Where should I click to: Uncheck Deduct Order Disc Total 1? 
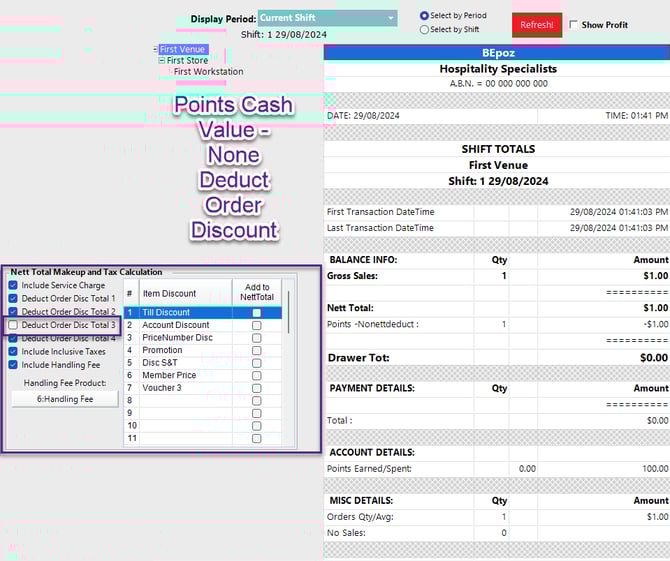pos(13,299)
